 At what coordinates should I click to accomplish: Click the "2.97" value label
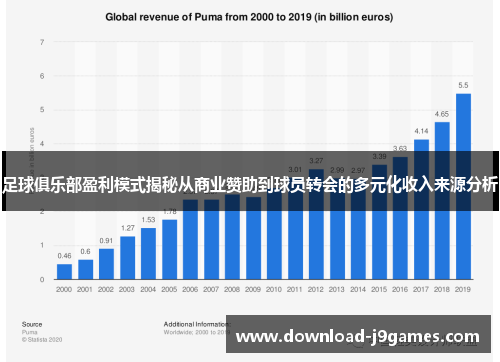point(358,170)
